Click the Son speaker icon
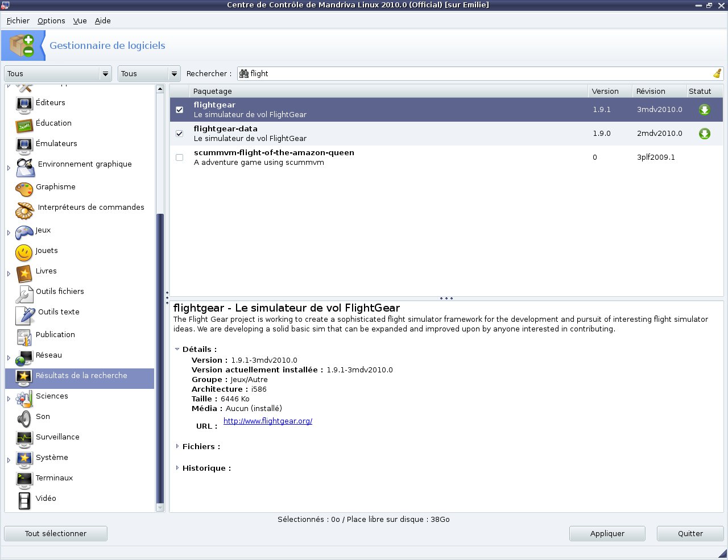The height and width of the screenshot is (560, 728). click(x=24, y=419)
